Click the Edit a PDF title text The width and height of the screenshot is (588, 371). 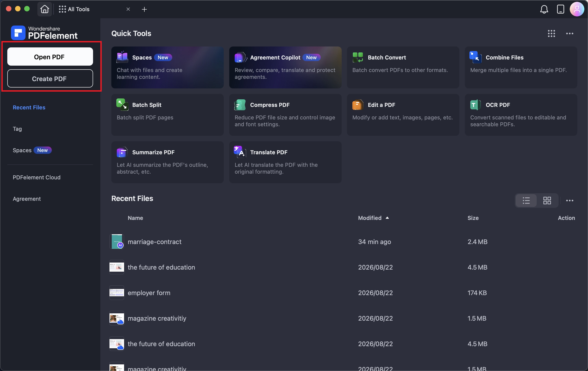click(381, 105)
